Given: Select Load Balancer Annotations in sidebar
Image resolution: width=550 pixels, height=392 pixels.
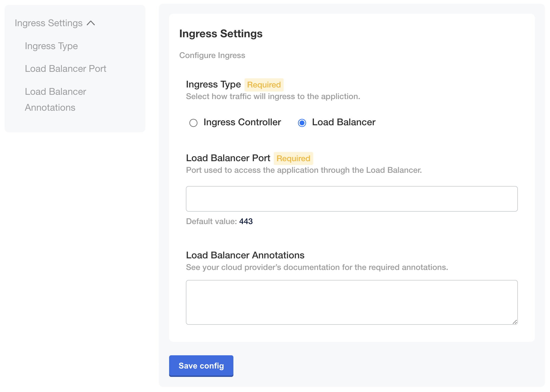Looking at the screenshot, I should (x=55, y=99).
